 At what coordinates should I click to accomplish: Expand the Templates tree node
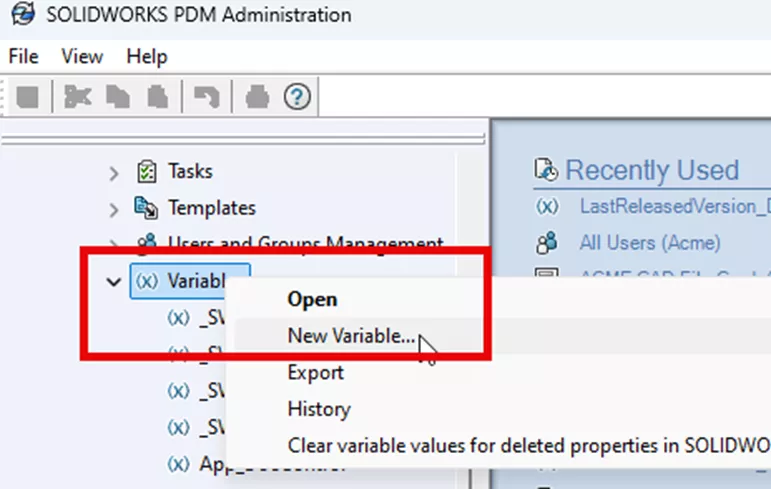pyautogui.click(x=114, y=210)
